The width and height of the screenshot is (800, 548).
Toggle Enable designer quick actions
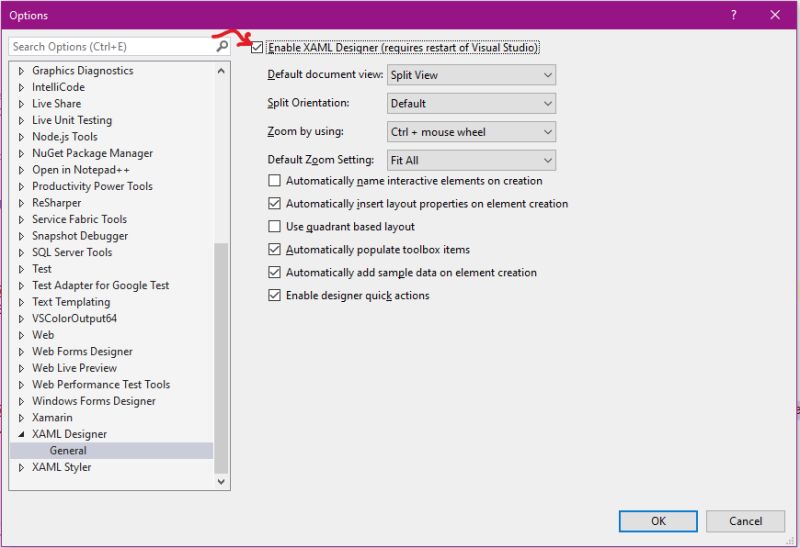pos(274,295)
